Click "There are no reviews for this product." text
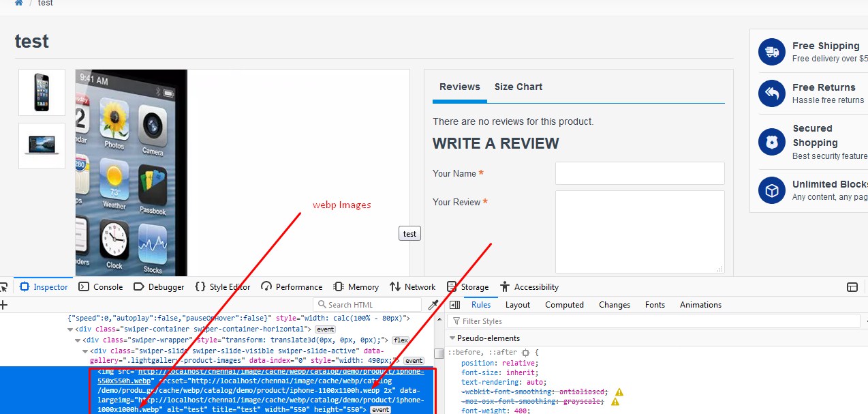Viewport: 868px width, 414px height. [x=513, y=121]
